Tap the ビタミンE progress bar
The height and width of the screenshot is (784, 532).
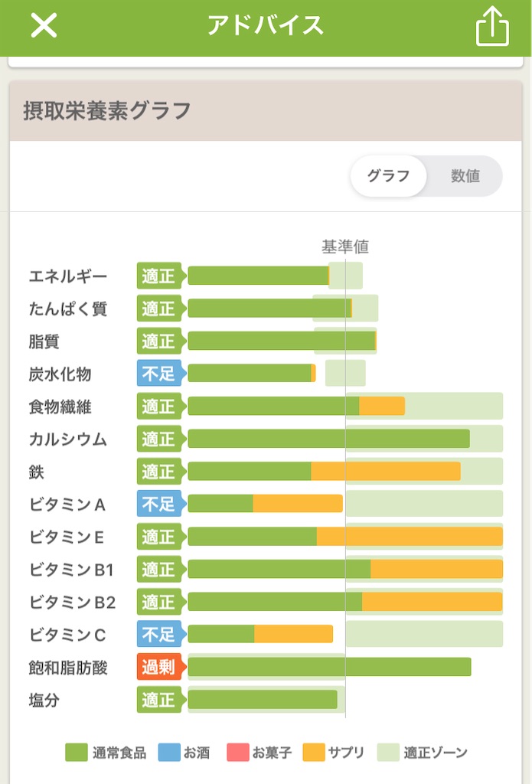[344, 537]
